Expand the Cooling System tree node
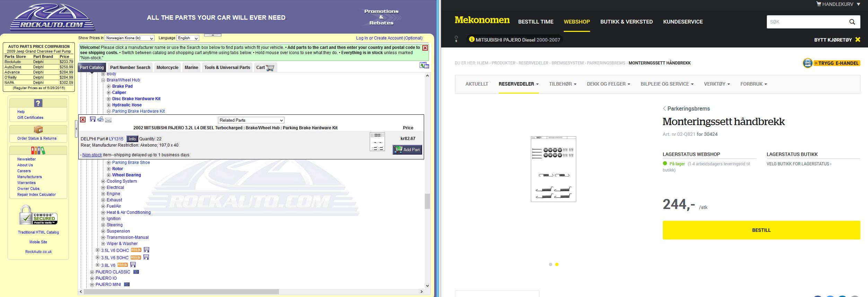The image size is (868, 297). tap(103, 181)
